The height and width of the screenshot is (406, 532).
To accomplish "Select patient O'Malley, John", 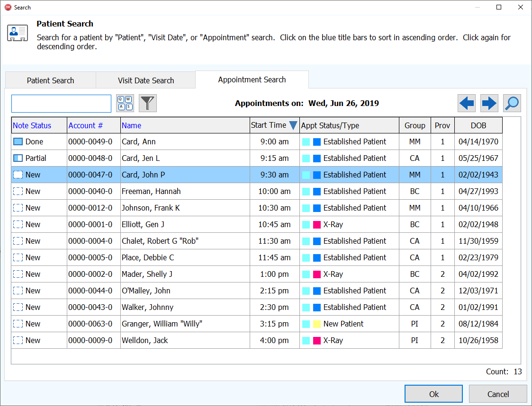I will (x=146, y=291).
